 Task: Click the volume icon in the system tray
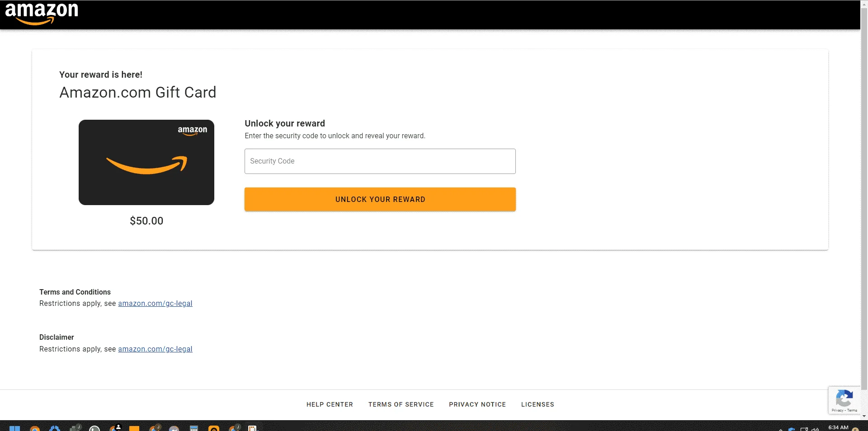click(815, 429)
